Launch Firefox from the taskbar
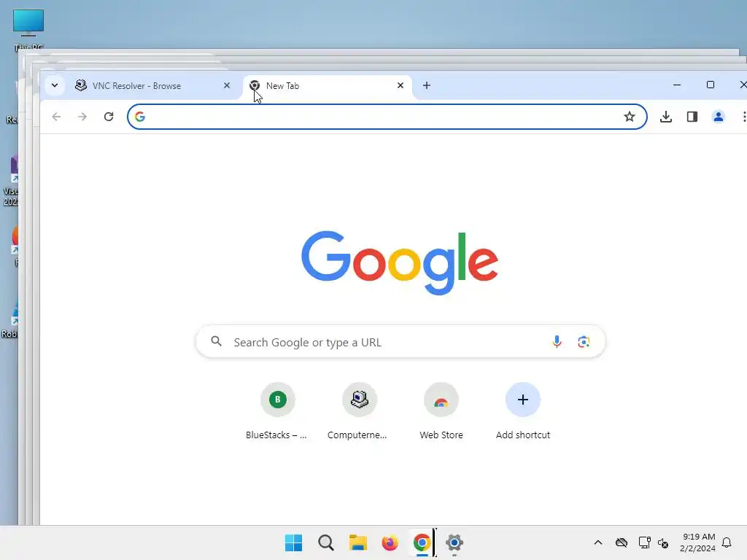 390,542
